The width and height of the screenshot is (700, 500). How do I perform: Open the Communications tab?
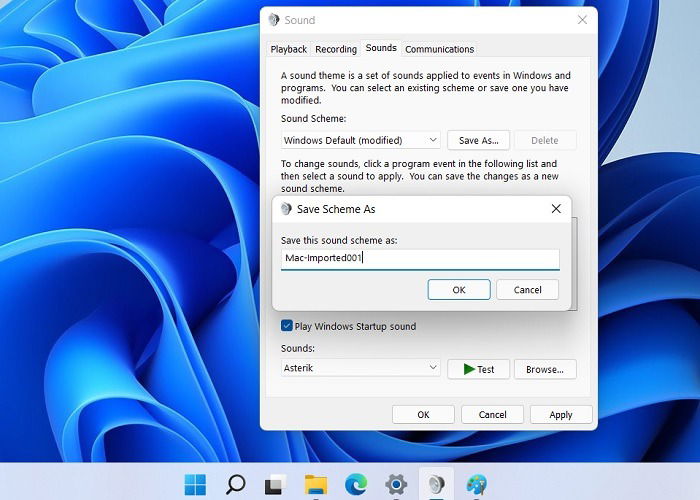(439, 49)
